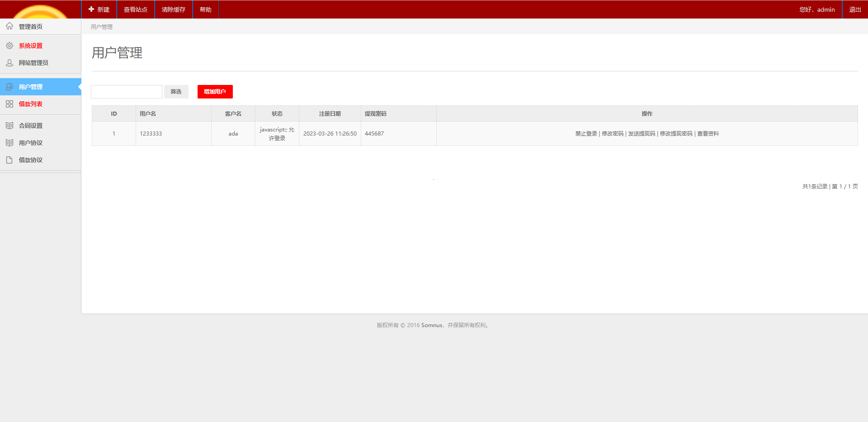Click 退出 to log out
Screen dimensions: 868x422
(x=855, y=9)
